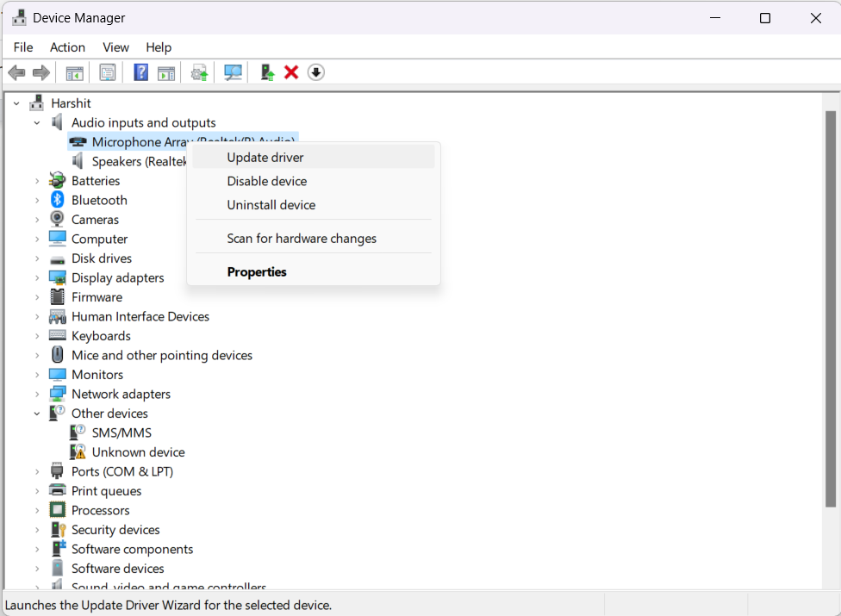Click Show/Hide Console Tree toolbar icon
Viewport: 841px width, 616px height.
point(75,72)
